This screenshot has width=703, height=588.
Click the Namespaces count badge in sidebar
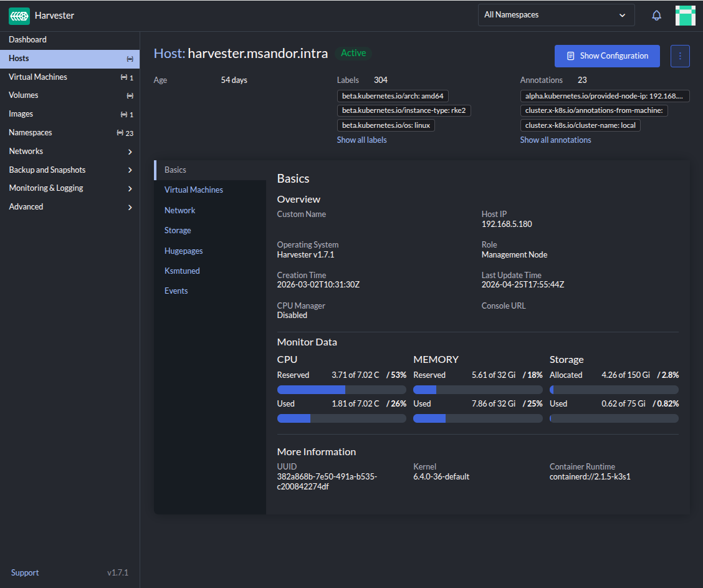coord(125,133)
